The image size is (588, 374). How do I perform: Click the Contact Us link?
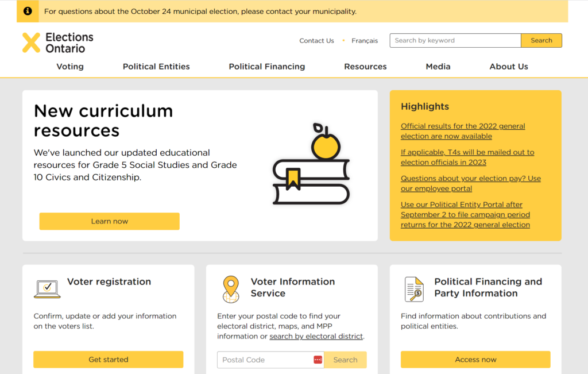(316, 41)
